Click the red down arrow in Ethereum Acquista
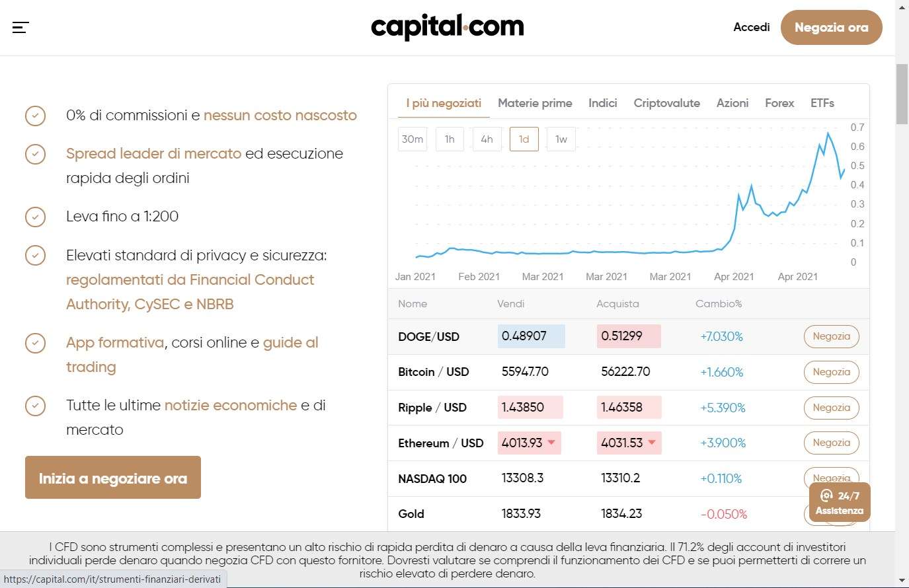 [652, 443]
